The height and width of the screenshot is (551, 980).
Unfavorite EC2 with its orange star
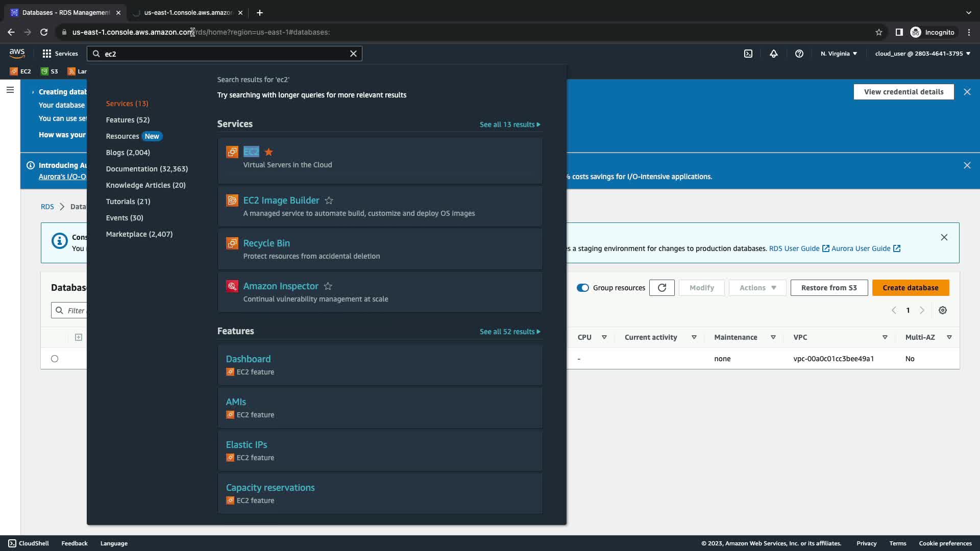pyautogui.click(x=269, y=152)
